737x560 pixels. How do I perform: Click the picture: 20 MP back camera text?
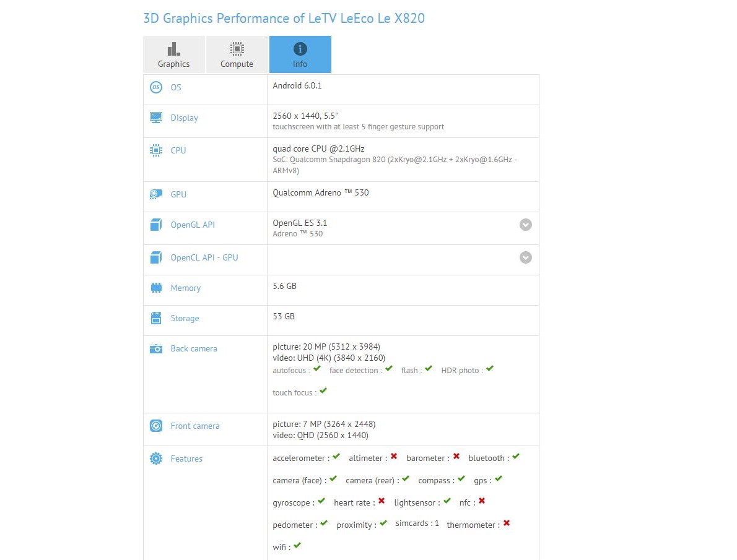click(x=326, y=347)
